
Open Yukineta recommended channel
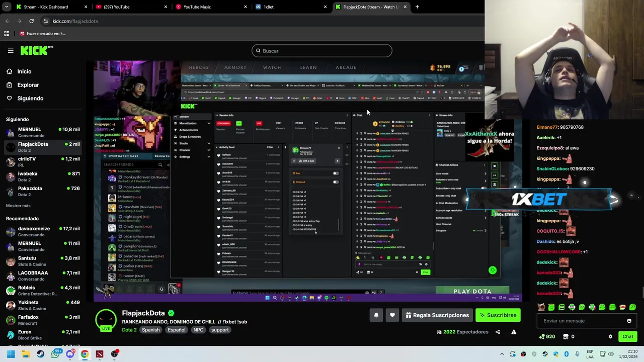(43, 305)
